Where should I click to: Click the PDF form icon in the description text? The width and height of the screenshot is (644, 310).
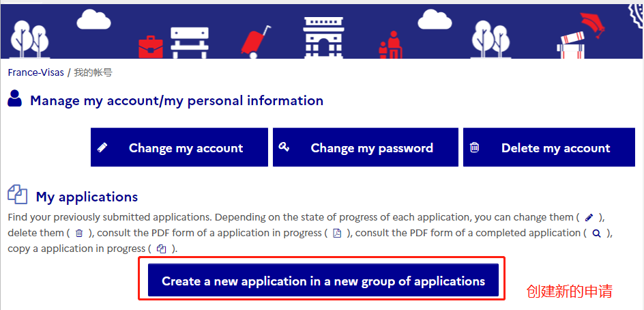[337, 233]
